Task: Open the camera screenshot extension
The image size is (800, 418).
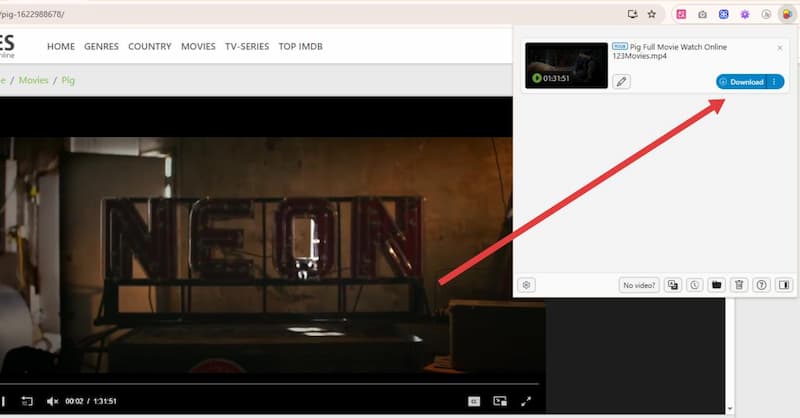Action: tap(703, 14)
